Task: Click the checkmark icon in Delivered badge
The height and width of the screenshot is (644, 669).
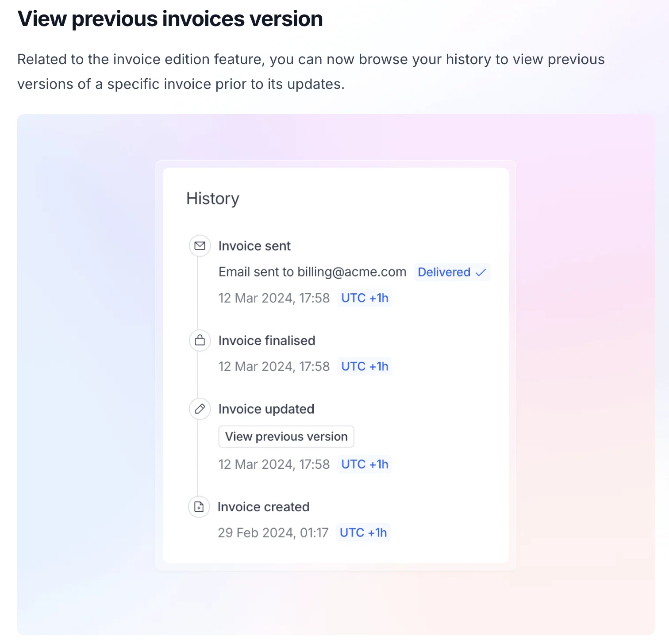Action: (x=481, y=272)
